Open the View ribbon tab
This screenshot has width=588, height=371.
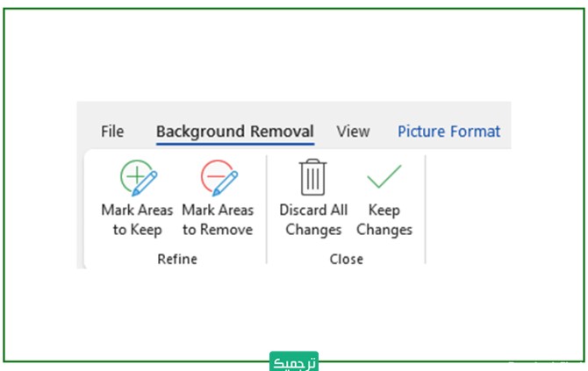pos(353,132)
